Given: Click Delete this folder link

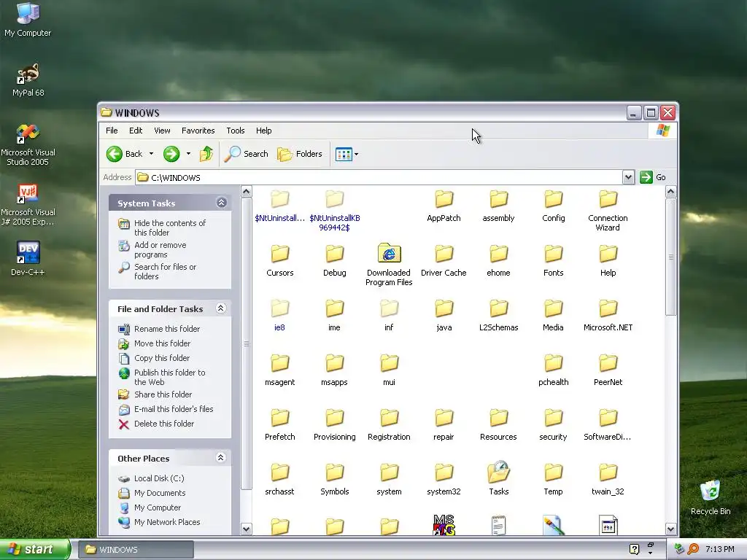Looking at the screenshot, I should (x=157, y=424).
